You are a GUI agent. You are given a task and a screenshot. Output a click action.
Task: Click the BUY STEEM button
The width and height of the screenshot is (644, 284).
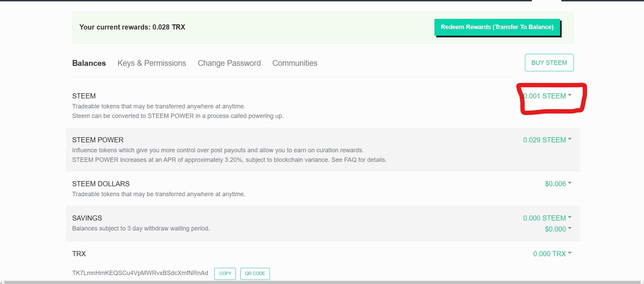pos(549,63)
